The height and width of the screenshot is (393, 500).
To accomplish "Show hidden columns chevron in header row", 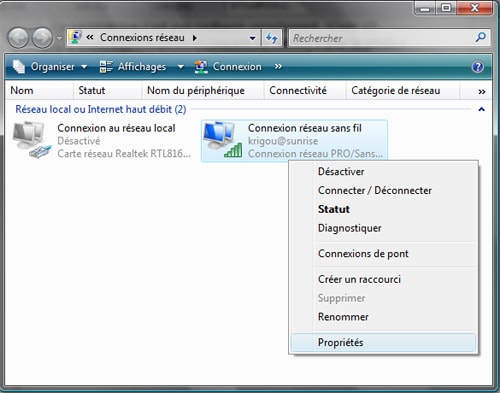I will click(x=482, y=91).
